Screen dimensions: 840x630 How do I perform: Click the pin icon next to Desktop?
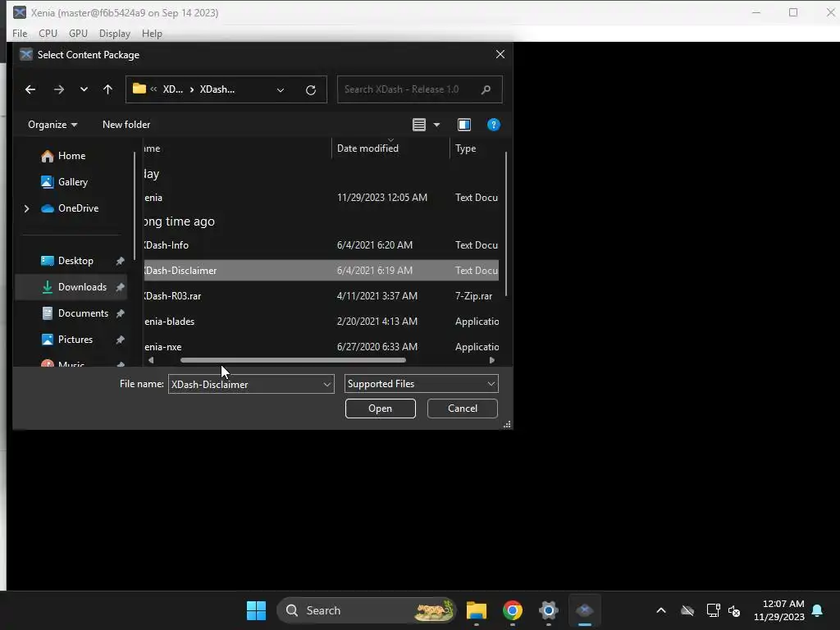tap(120, 261)
